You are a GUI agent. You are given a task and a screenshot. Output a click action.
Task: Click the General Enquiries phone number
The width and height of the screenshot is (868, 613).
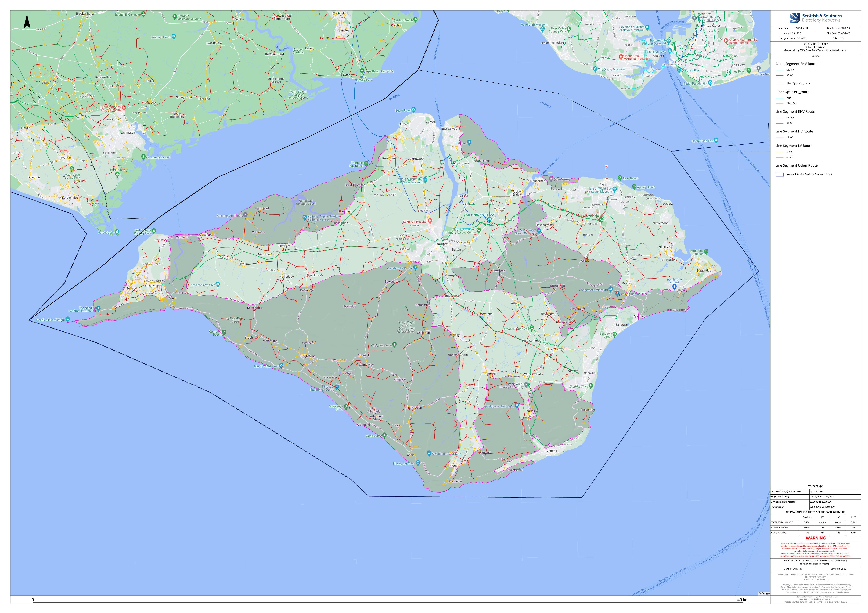(838, 569)
